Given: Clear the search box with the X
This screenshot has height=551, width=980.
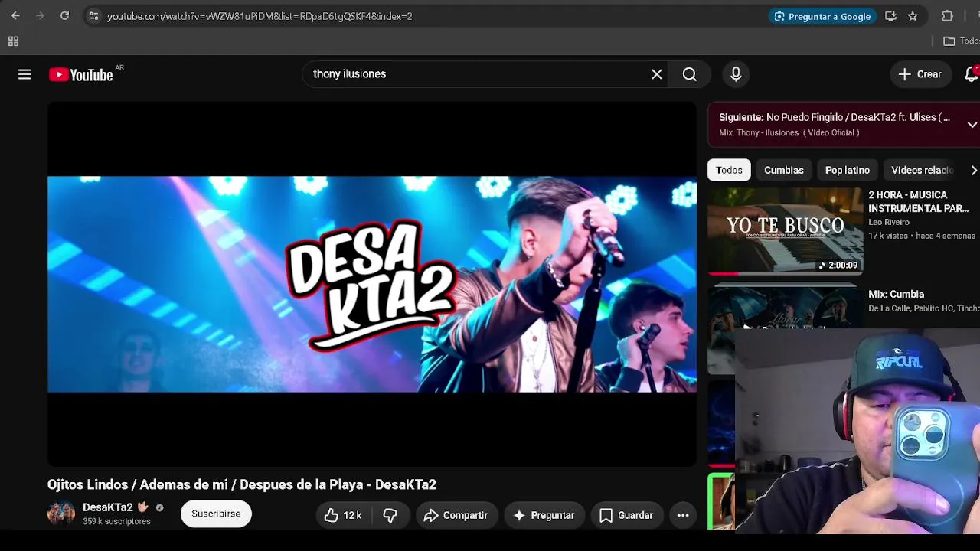Looking at the screenshot, I should point(657,74).
